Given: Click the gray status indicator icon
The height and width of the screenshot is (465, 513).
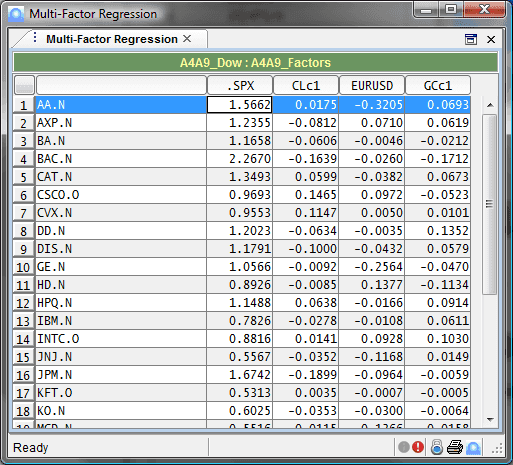Looking at the screenshot, I should point(404,447).
